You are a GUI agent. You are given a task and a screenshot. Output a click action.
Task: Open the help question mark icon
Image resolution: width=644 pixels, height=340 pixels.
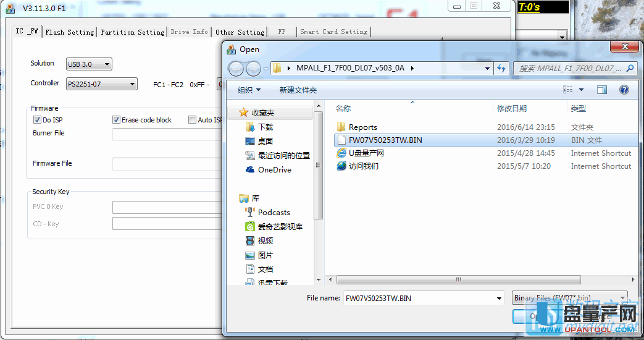pyautogui.click(x=624, y=90)
